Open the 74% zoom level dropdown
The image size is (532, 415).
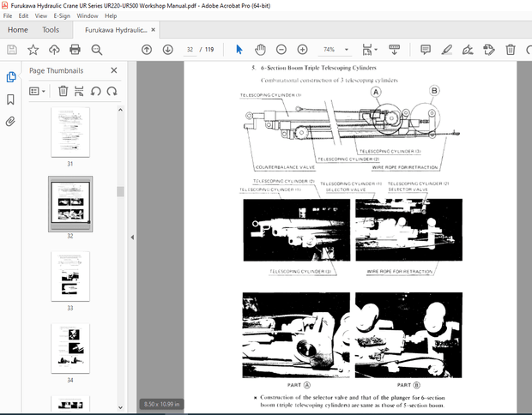tap(340, 50)
